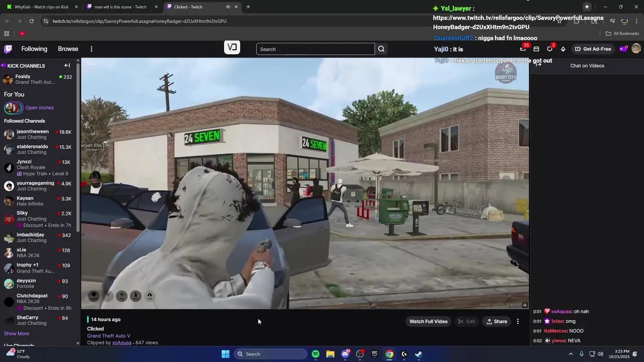Image resolution: width=644 pixels, height=362 pixels.
Task: Click the Open stories link
Action: (39, 108)
